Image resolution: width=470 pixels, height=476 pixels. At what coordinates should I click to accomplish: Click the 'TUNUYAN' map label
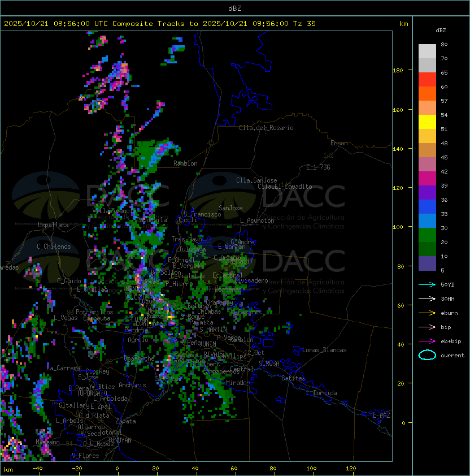point(120,440)
